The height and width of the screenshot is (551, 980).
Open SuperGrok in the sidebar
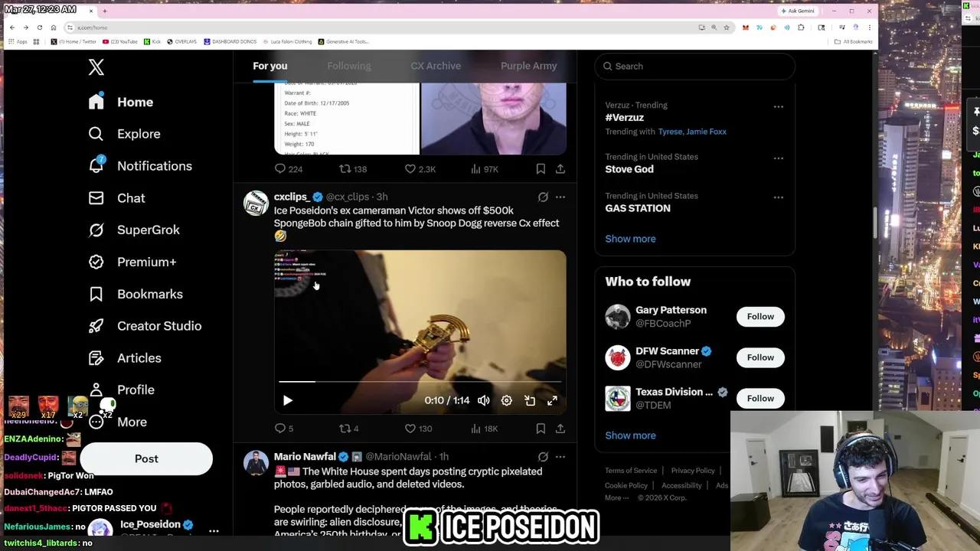[x=134, y=230]
